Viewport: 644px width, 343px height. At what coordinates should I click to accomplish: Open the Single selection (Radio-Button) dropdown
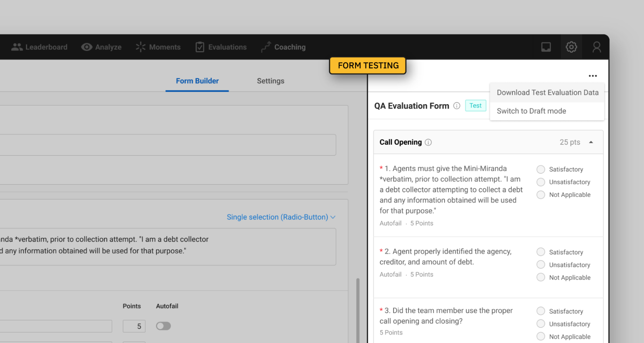tap(281, 217)
